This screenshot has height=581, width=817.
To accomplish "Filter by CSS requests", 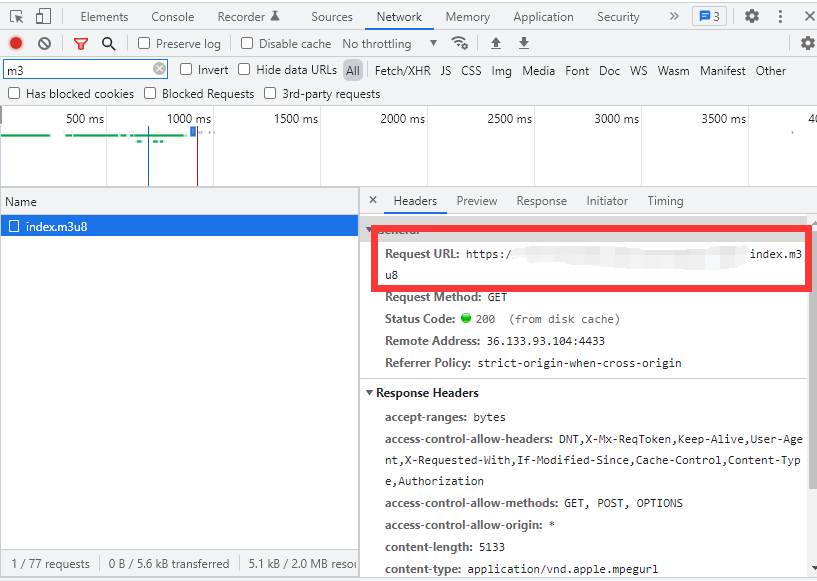I will (471, 70).
